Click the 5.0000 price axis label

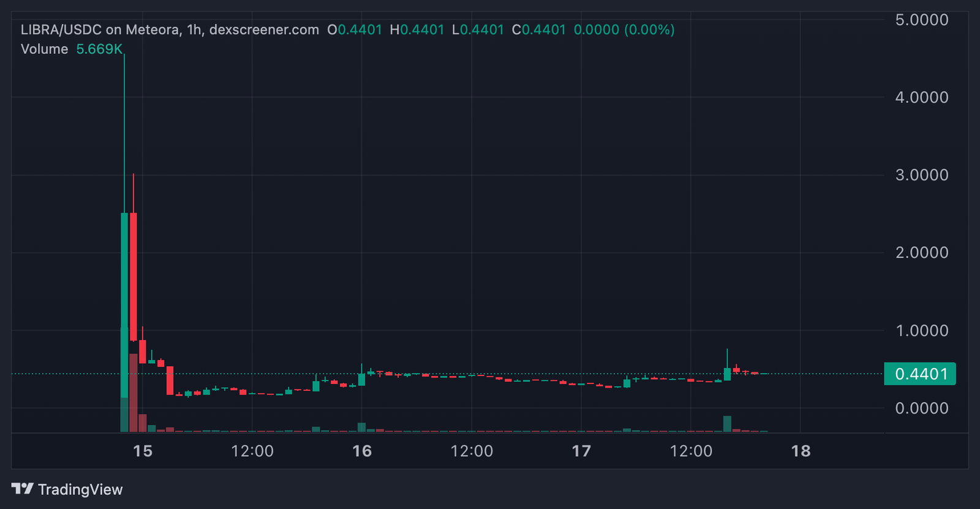(x=921, y=20)
